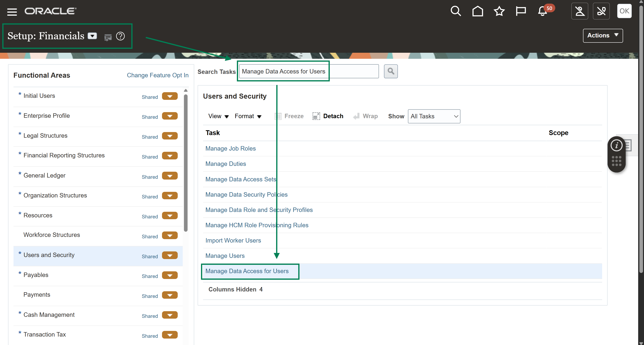Image resolution: width=644 pixels, height=345 pixels.
Task: Open the Show All Tasks dropdown
Action: click(434, 116)
